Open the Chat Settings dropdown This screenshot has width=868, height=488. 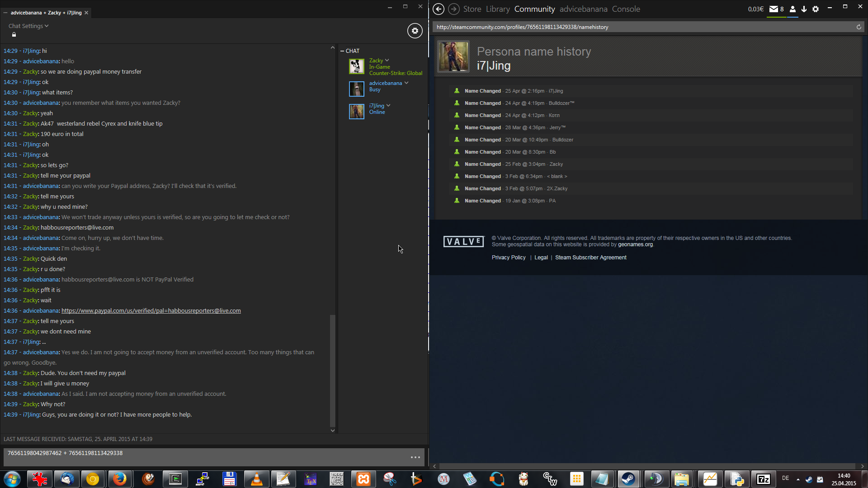(x=28, y=26)
